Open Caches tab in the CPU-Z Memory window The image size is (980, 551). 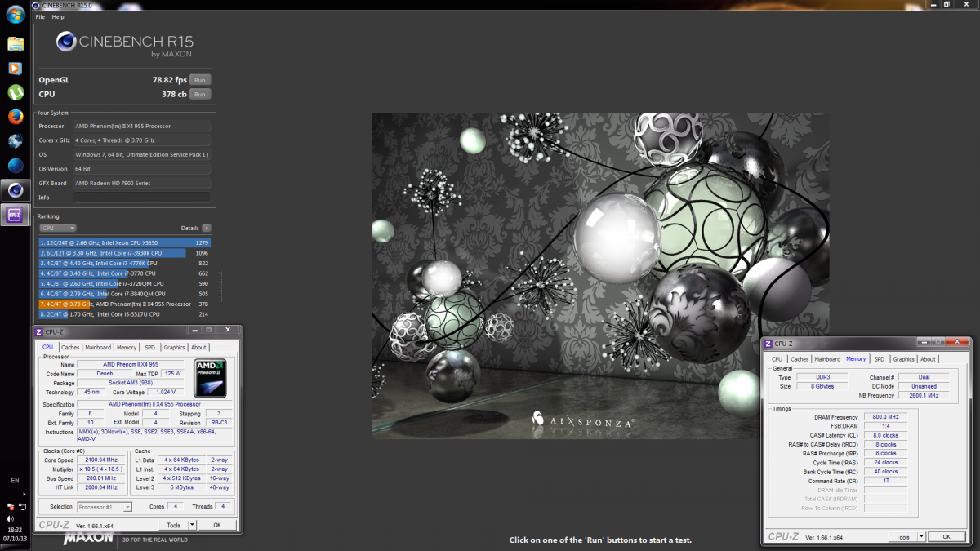[x=800, y=359]
